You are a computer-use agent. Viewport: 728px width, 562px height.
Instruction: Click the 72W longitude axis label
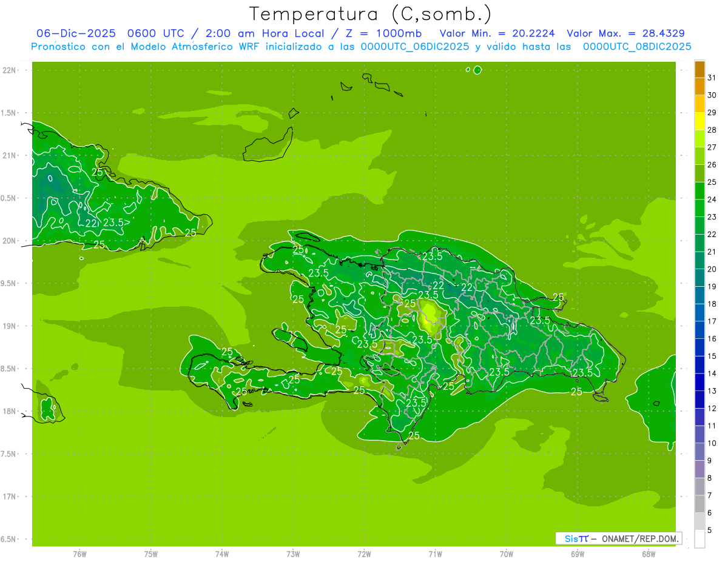(364, 554)
